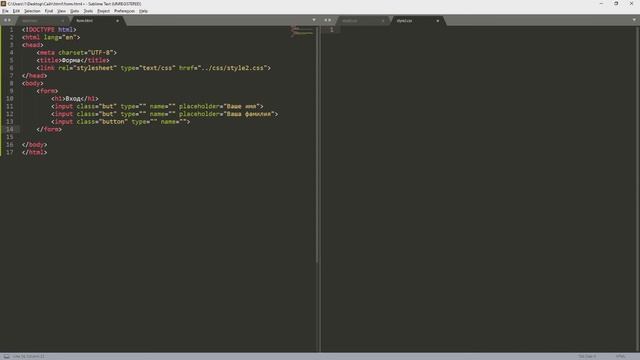Click line number 1 in right pane gutter
This screenshot has height=360, width=640.
(x=331, y=29)
